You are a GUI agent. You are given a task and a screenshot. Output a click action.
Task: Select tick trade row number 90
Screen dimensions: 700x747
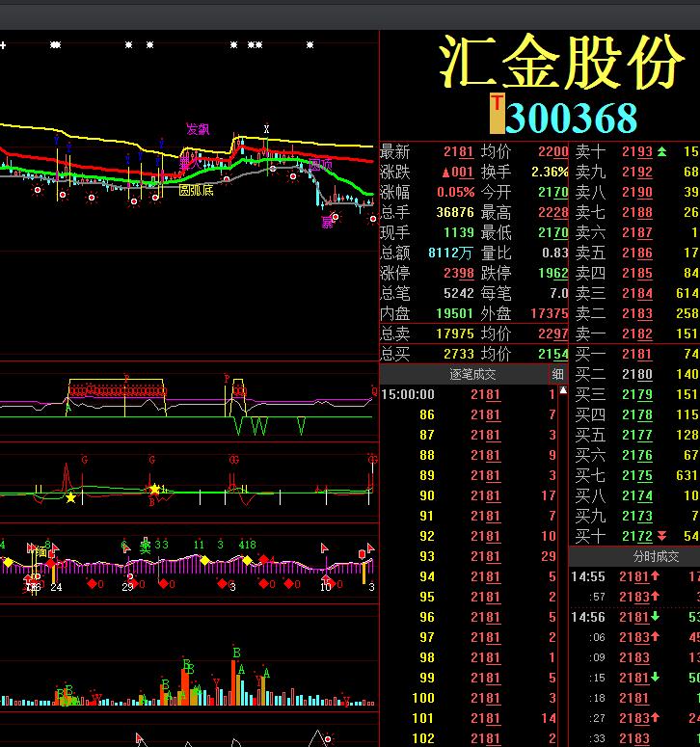469,495
